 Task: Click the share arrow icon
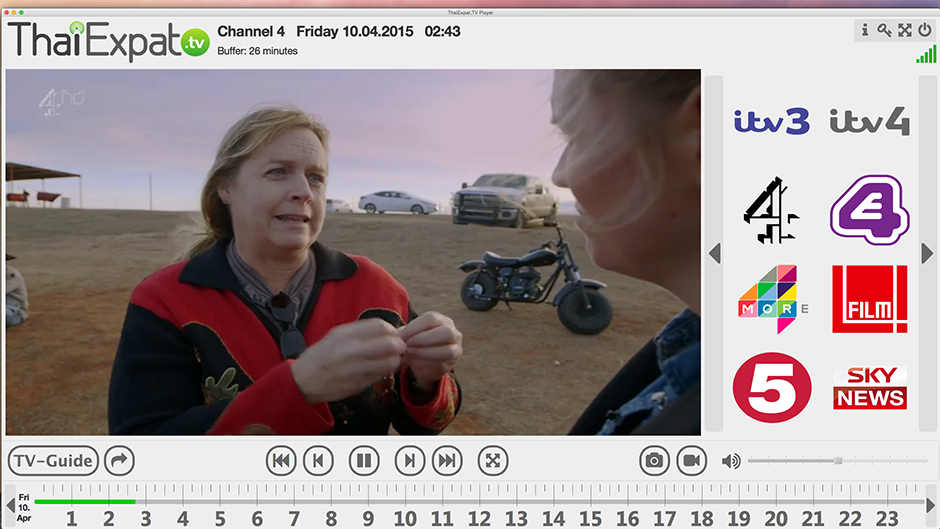[119, 461]
